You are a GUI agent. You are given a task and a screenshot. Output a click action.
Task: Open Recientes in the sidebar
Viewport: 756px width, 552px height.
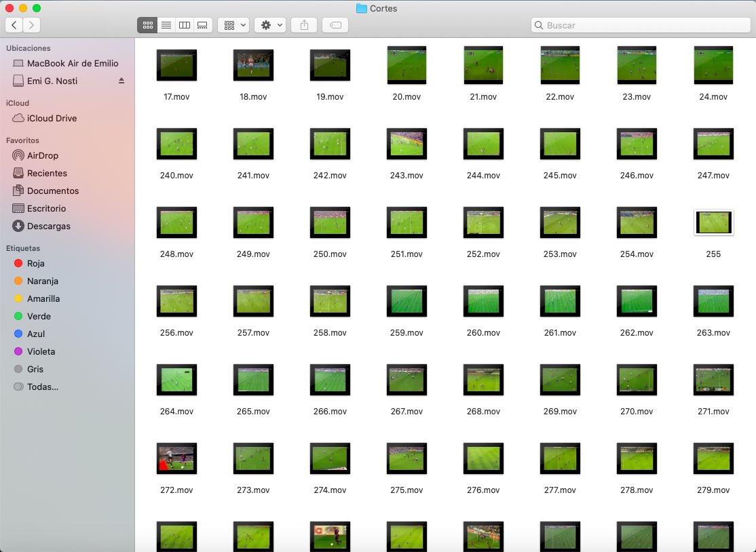click(x=67, y=173)
